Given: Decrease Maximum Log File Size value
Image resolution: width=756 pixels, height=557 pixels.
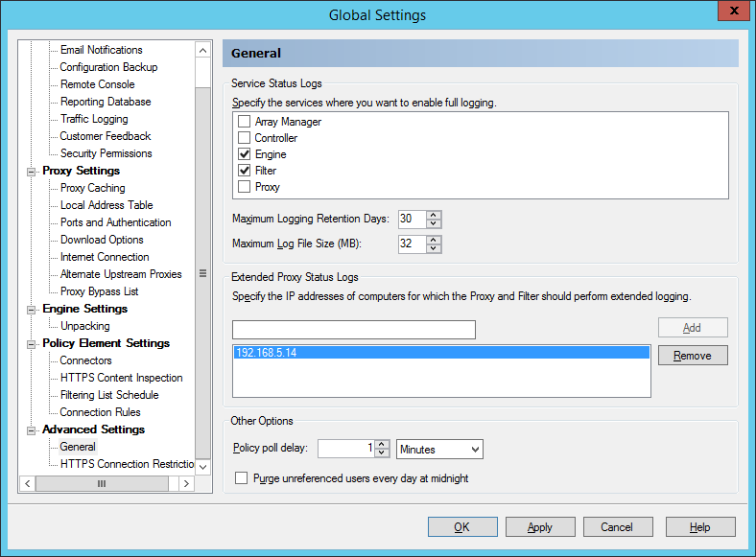Looking at the screenshot, I should [434, 248].
